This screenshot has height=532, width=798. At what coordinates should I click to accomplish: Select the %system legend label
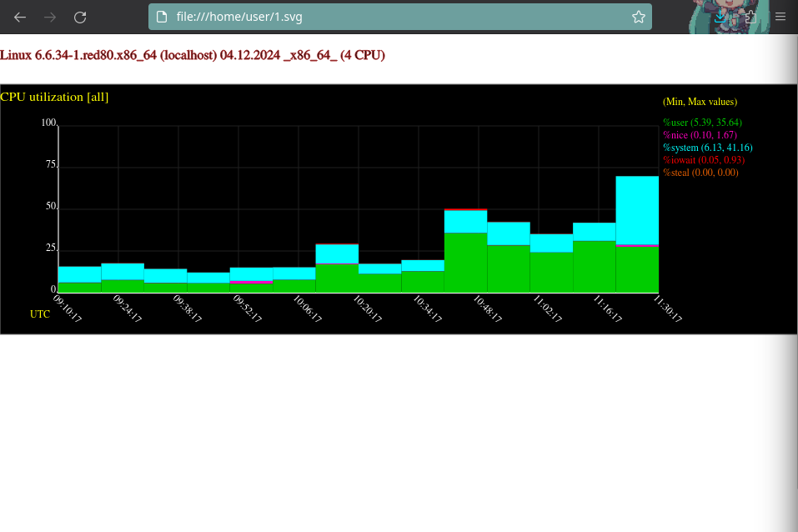[x=705, y=148]
